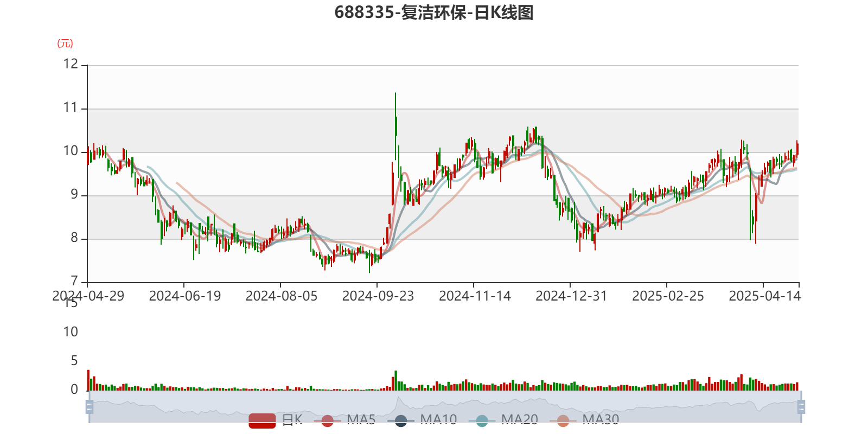Screen dimensions: 868x434
Task: Click the 2024-09-23 date axis label
Action: tap(378, 296)
